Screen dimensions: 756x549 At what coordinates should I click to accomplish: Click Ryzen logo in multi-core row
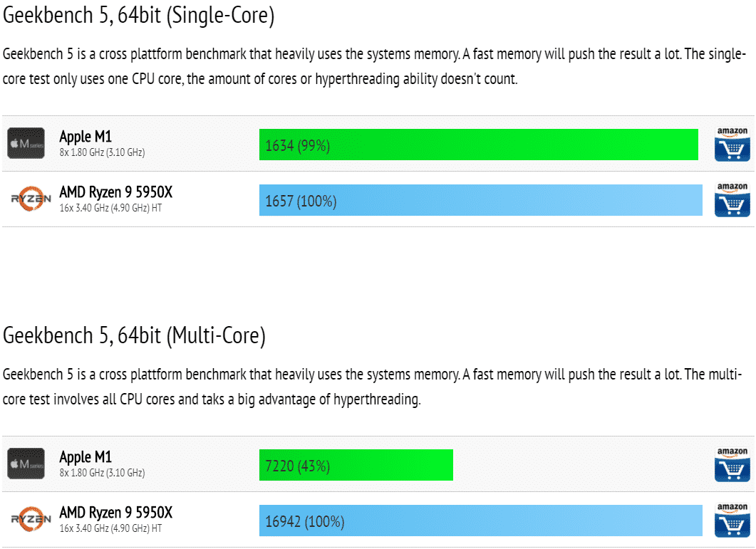pyautogui.click(x=31, y=520)
